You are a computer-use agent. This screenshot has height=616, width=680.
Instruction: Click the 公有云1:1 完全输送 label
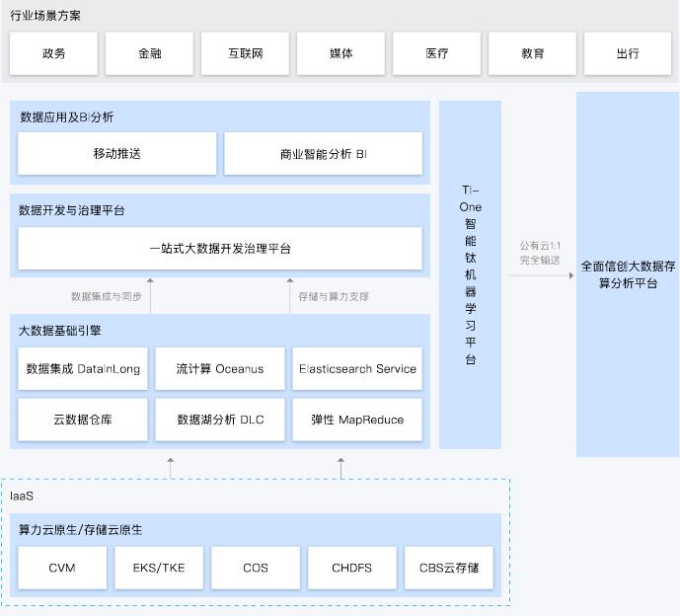540,253
